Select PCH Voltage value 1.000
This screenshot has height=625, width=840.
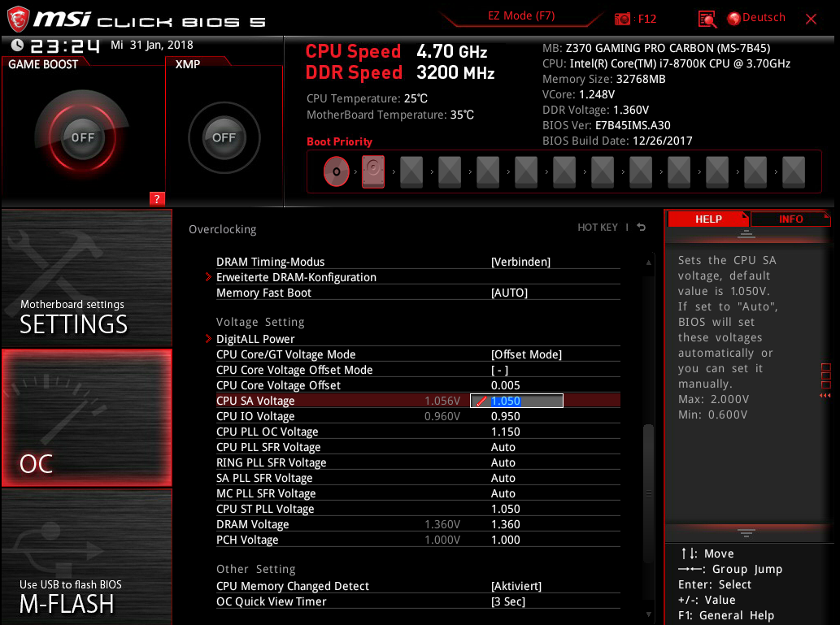pyautogui.click(x=505, y=540)
